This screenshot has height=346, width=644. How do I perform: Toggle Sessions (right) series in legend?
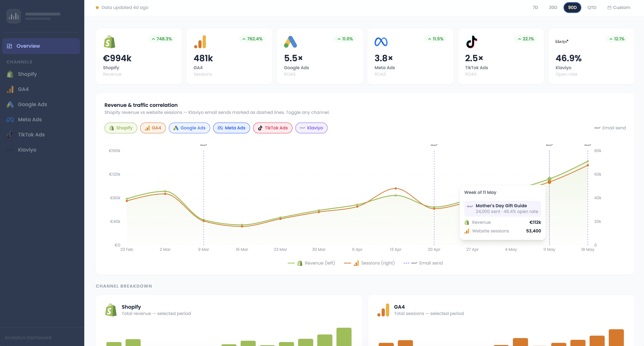point(369,263)
